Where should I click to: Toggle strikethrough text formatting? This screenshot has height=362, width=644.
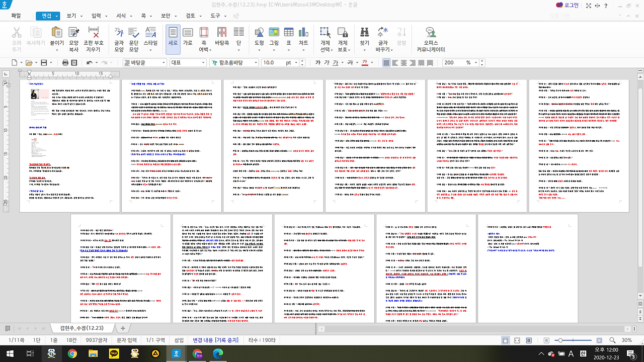pyautogui.click(x=351, y=63)
